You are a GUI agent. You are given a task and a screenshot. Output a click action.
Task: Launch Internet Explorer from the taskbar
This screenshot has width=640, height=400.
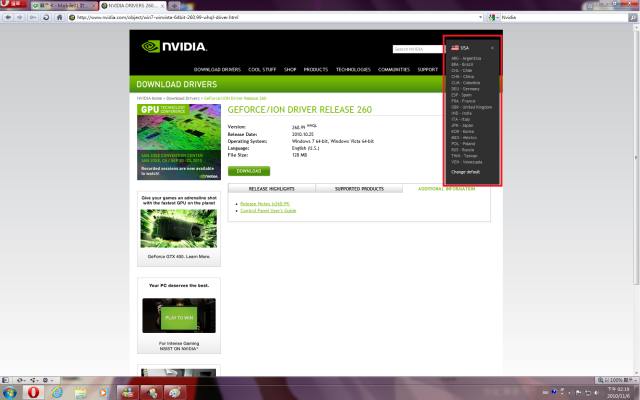point(57,393)
